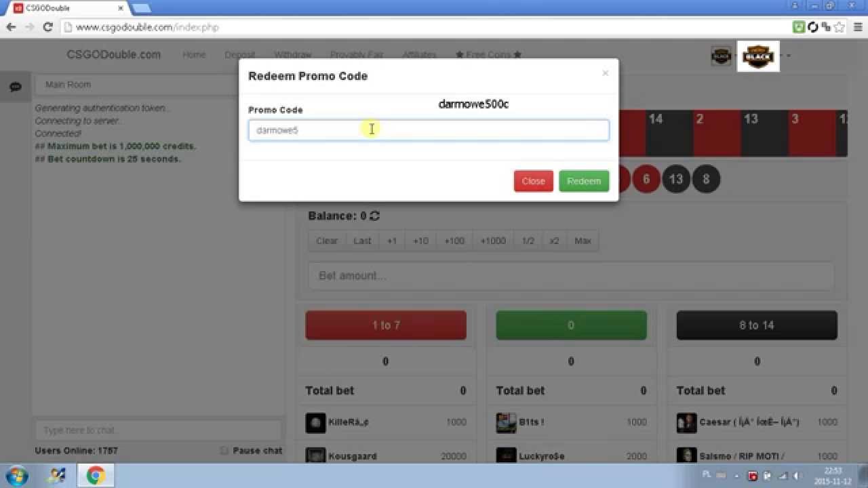This screenshot has height=488, width=868.
Task: Add +1000 to the bet amount
Action: coord(493,241)
